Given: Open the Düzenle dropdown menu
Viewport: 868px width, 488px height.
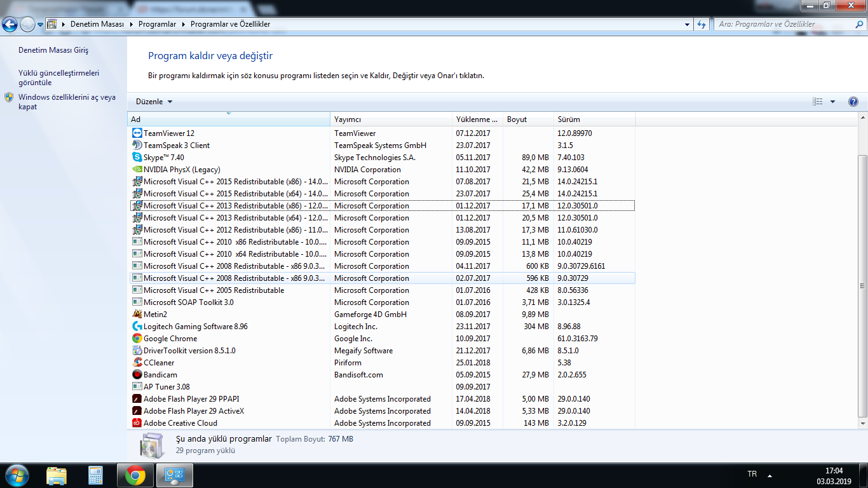Looking at the screenshot, I should (154, 102).
